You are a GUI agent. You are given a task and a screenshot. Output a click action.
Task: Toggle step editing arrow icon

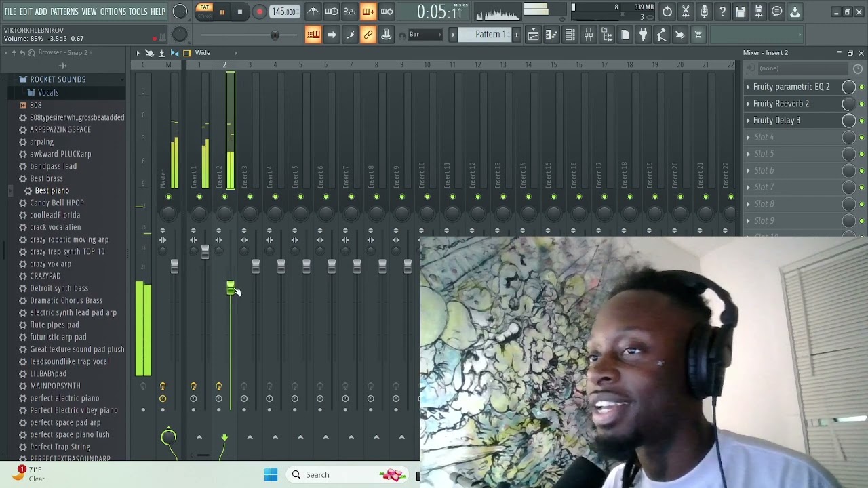coord(332,35)
